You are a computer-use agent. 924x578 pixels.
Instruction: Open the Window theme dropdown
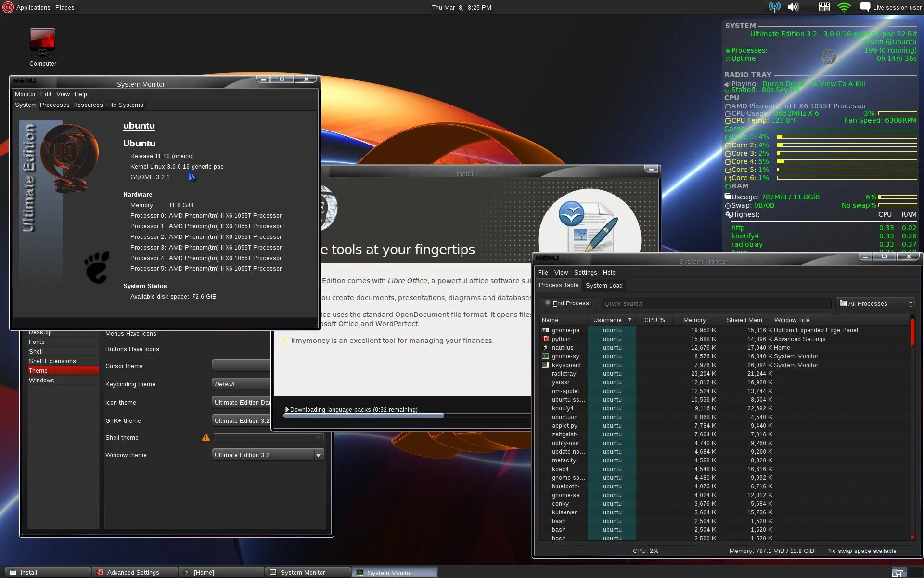click(x=268, y=455)
